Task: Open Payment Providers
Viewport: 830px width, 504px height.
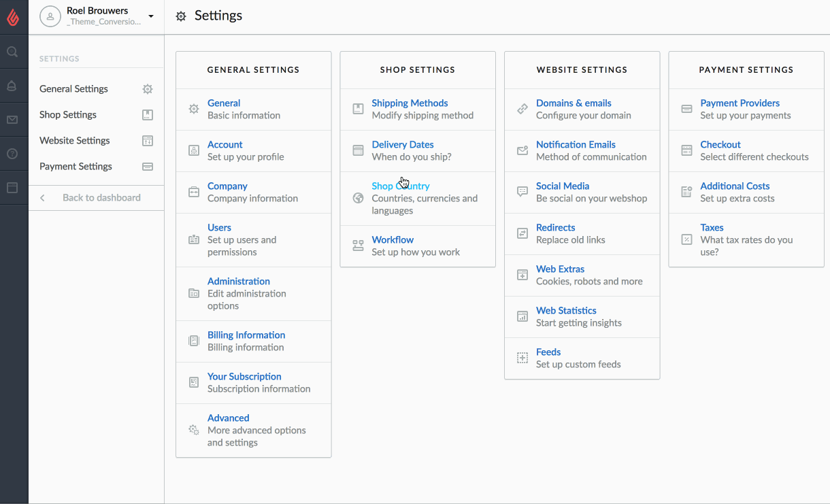Action: pos(740,103)
